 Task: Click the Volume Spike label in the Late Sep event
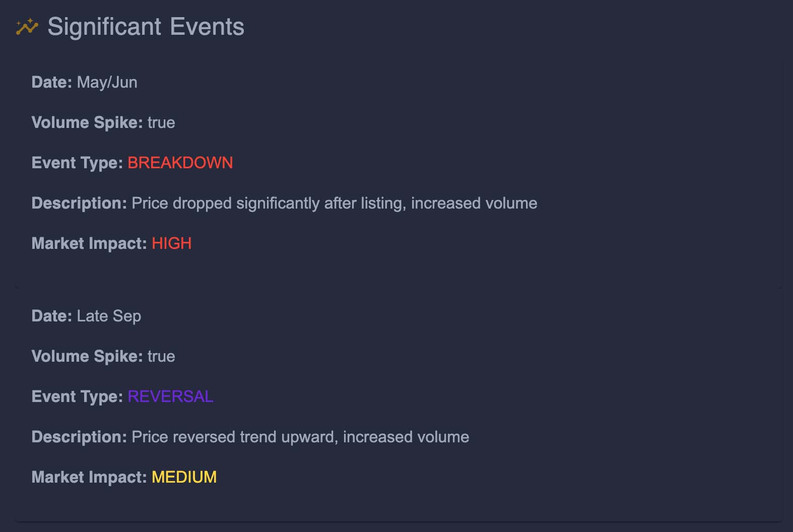[x=87, y=356]
